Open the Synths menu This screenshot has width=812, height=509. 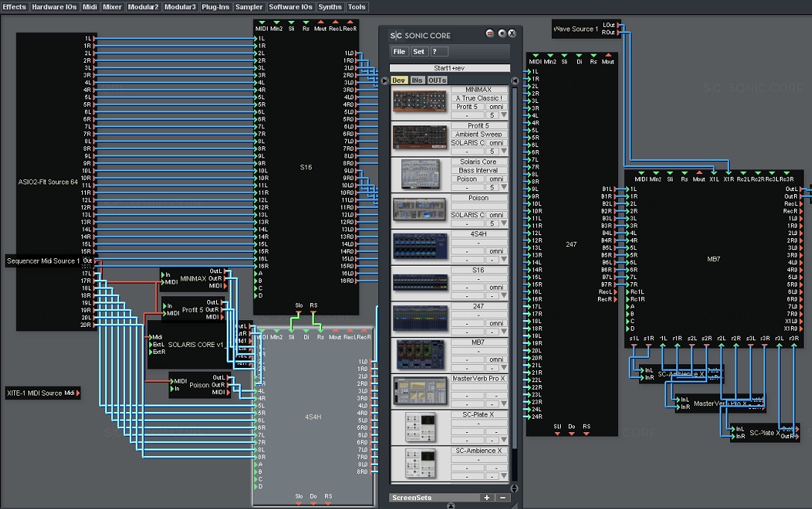pyautogui.click(x=330, y=7)
